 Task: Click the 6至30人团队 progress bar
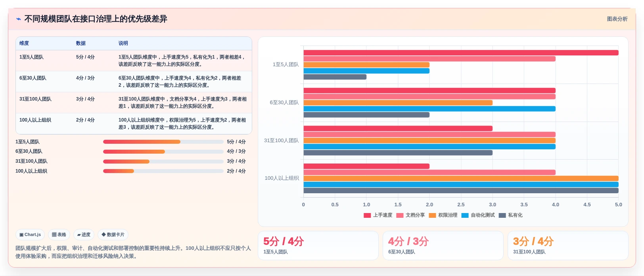point(163,152)
